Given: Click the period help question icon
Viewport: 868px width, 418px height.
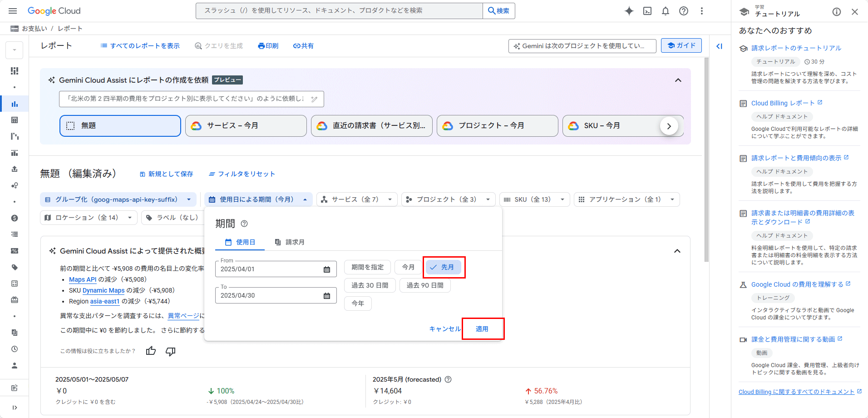Looking at the screenshot, I should 244,224.
